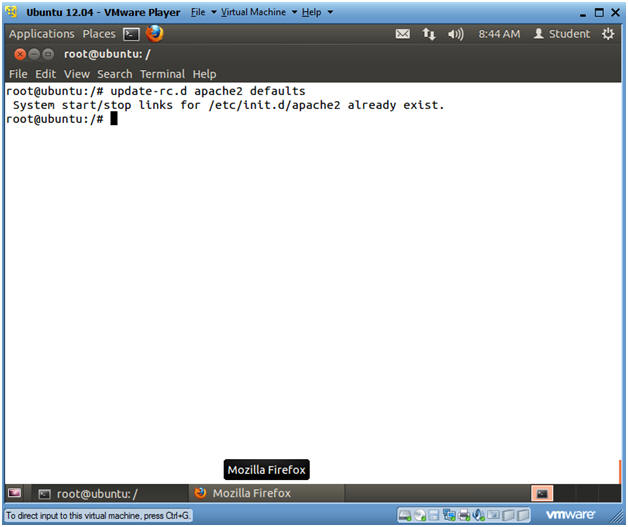
Task: Click the VMware Player logo icon in title bar
Action: (x=12, y=12)
